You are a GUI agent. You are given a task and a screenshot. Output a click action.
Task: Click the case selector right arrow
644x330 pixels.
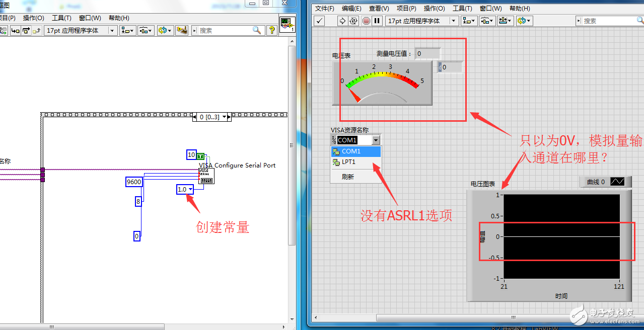tap(229, 117)
